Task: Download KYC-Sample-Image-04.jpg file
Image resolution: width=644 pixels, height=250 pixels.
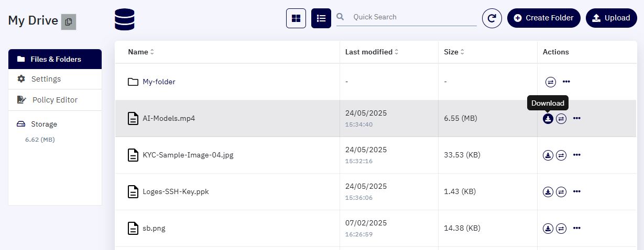Action: (x=548, y=155)
